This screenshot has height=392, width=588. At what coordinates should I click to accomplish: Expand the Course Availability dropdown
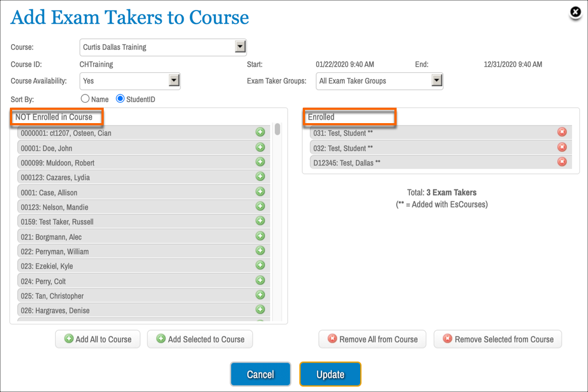174,80
